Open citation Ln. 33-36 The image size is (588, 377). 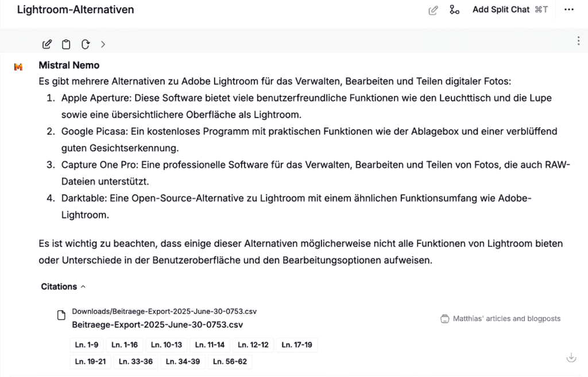(x=136, y=362)
